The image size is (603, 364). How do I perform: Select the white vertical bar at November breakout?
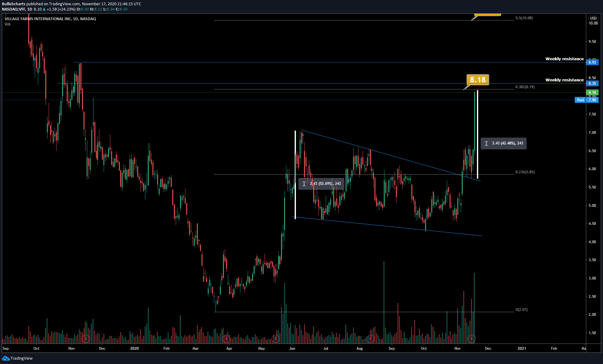[x=478, y=134]
